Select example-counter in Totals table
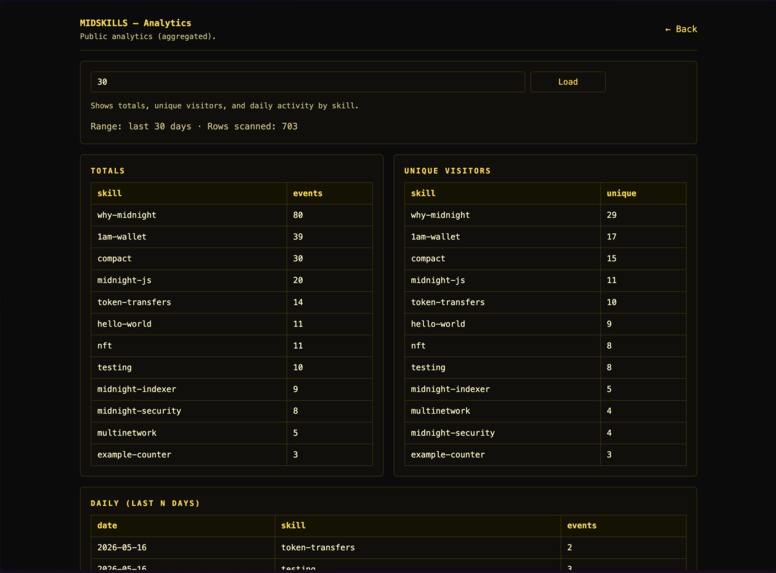776x573 pixels. point(134,455)
